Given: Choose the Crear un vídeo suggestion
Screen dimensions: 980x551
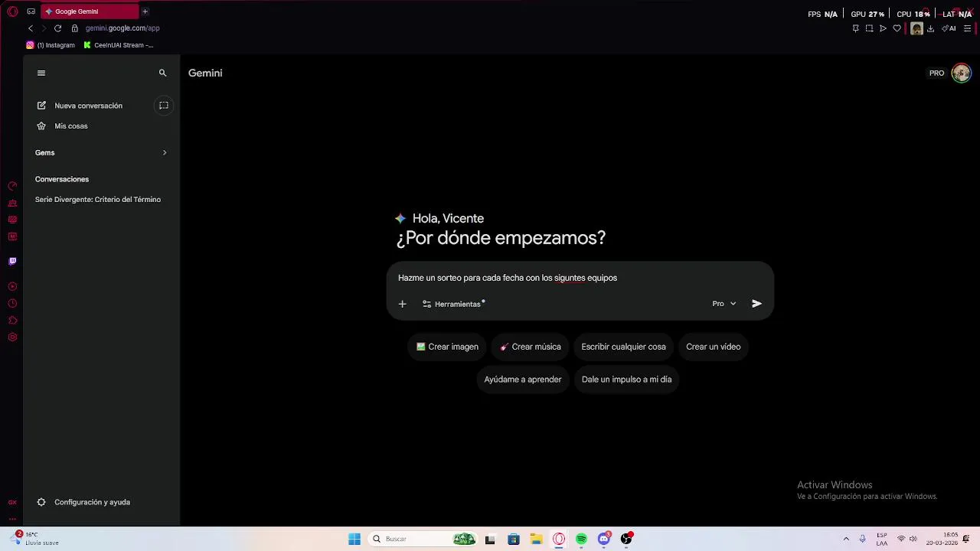Looking at the screenshot, I should click(x=714, y=347).
